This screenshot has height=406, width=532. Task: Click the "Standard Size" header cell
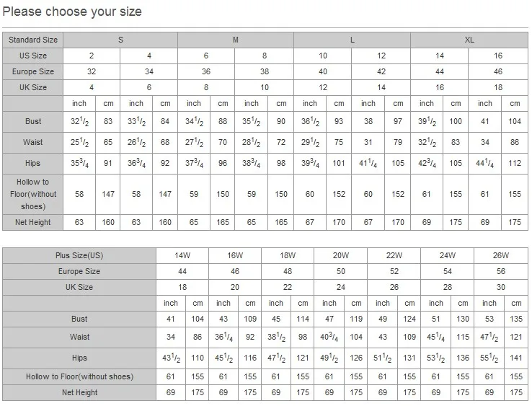coord(33,40)
